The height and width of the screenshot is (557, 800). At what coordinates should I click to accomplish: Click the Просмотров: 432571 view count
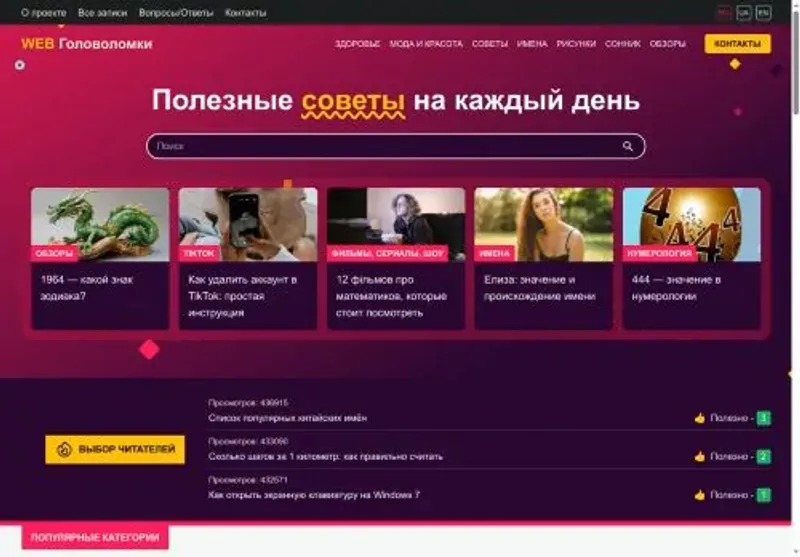[248, 480]
